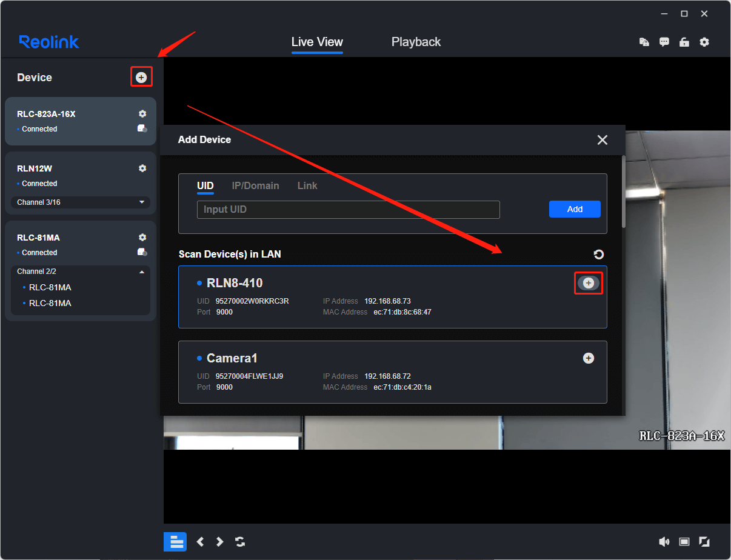
Task: Mute or unmute the speaker volume
Action: coord(664,542)
